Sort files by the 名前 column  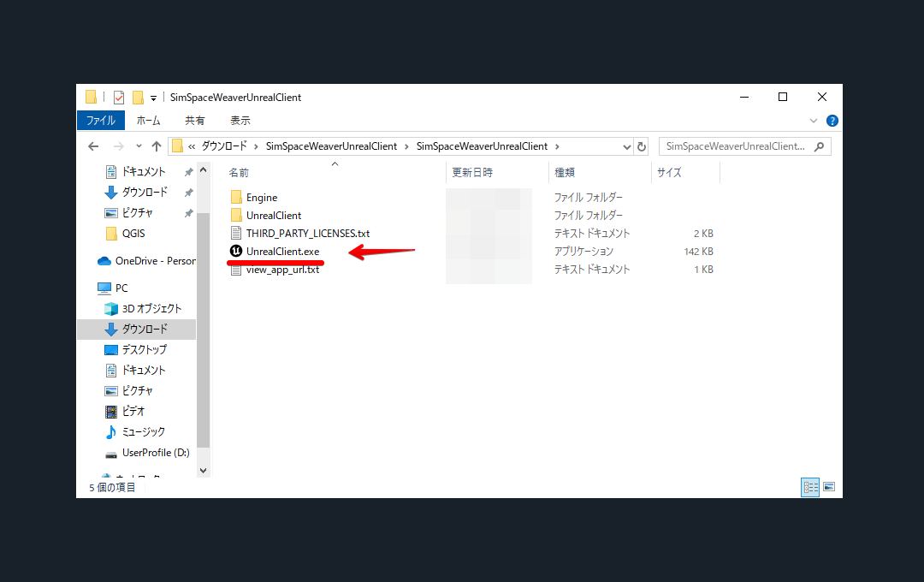[x=239, y=173]
